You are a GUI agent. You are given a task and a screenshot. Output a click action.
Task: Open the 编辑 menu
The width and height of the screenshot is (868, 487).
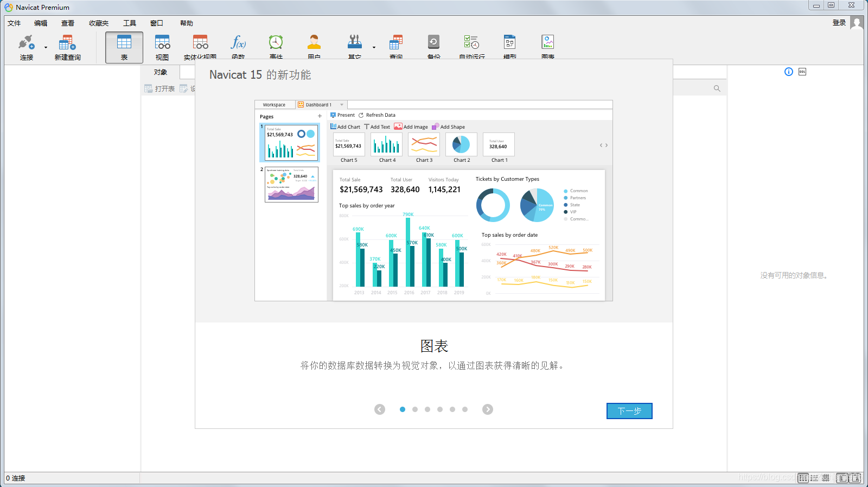(41, 23)
